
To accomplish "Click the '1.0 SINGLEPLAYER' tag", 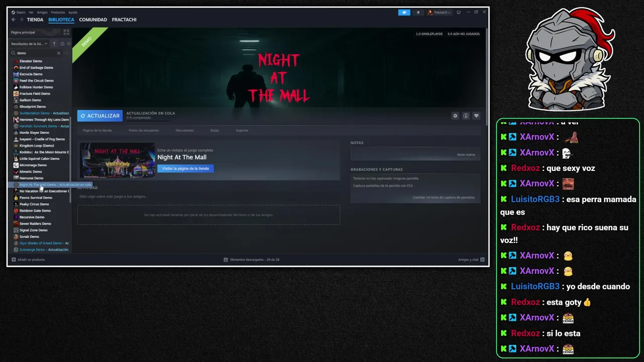I will (429, 34).
